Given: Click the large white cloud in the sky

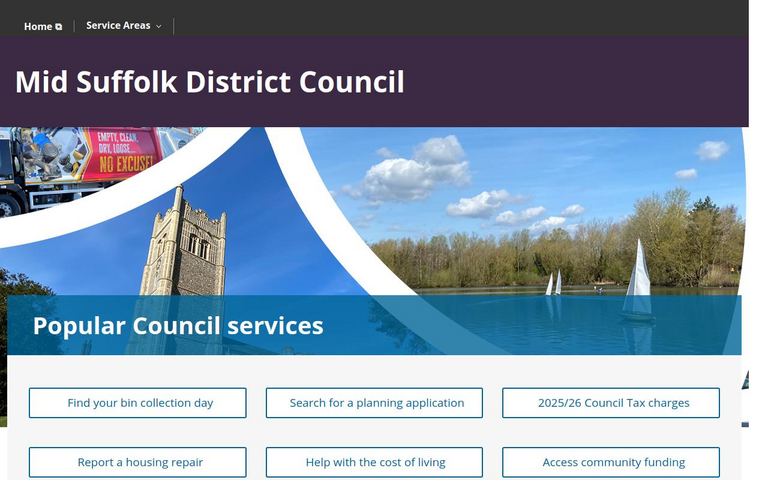Looking at the screenshot, I should click(420, 168).
